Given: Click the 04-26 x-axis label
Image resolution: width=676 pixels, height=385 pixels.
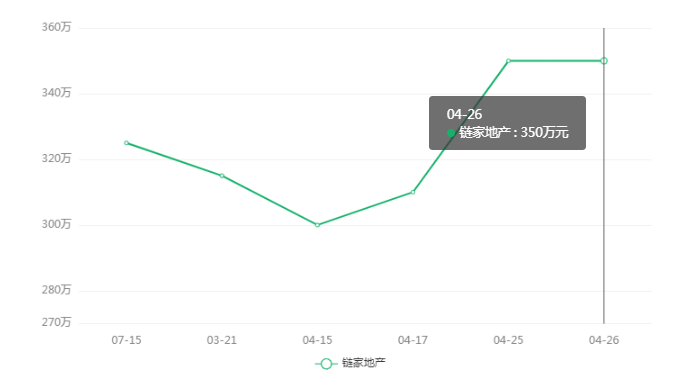Looking at the screenshot, I should click(604, 340).
